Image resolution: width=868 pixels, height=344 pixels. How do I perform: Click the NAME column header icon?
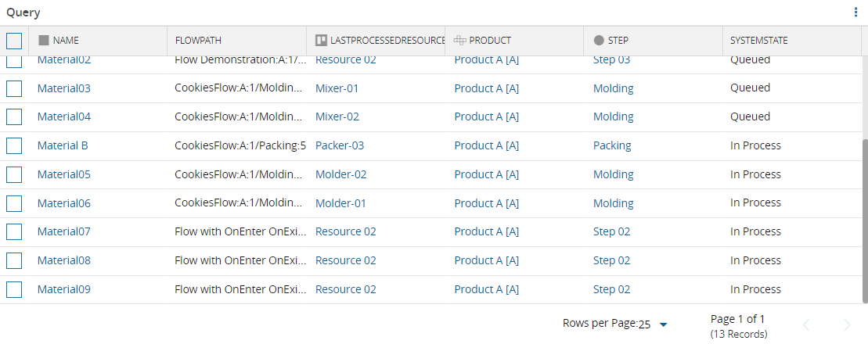pyautogui.click(x=44, y=41)
